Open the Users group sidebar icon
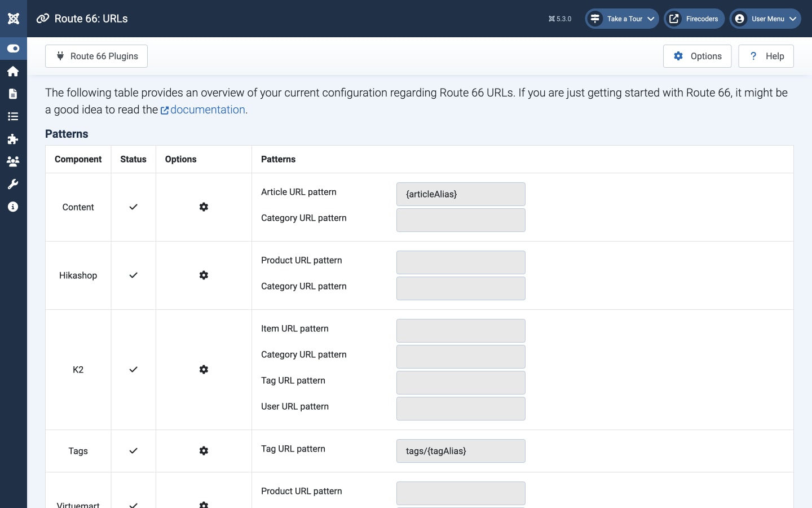The height and width of the screenshot is (508, 812). coord(13,161)
